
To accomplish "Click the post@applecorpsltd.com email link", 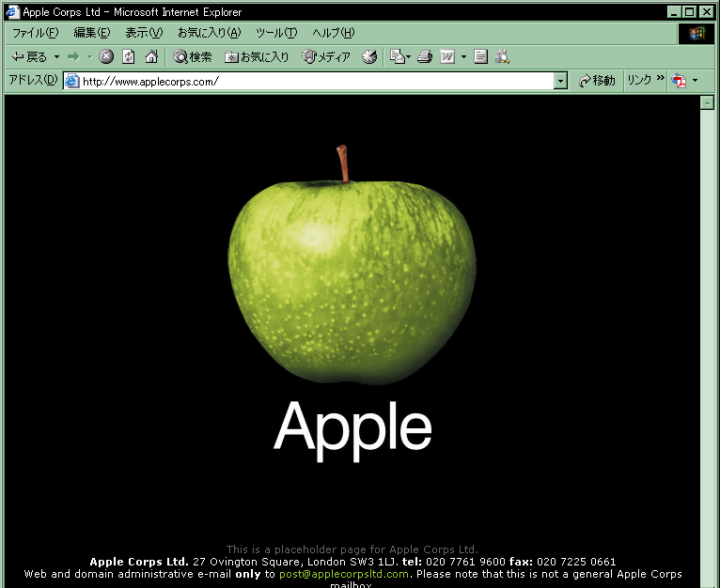I will pyautogui.click(x=344, y=574).
